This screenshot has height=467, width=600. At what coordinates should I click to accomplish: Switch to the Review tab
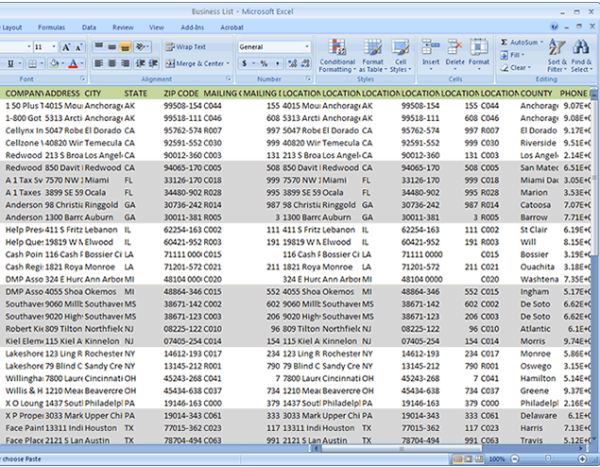click(123, 27)
